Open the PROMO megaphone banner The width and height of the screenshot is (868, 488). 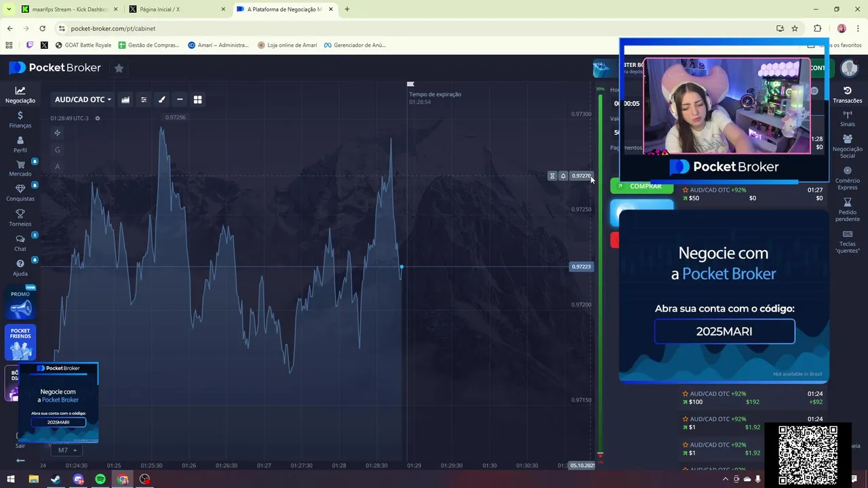(20, 304)
